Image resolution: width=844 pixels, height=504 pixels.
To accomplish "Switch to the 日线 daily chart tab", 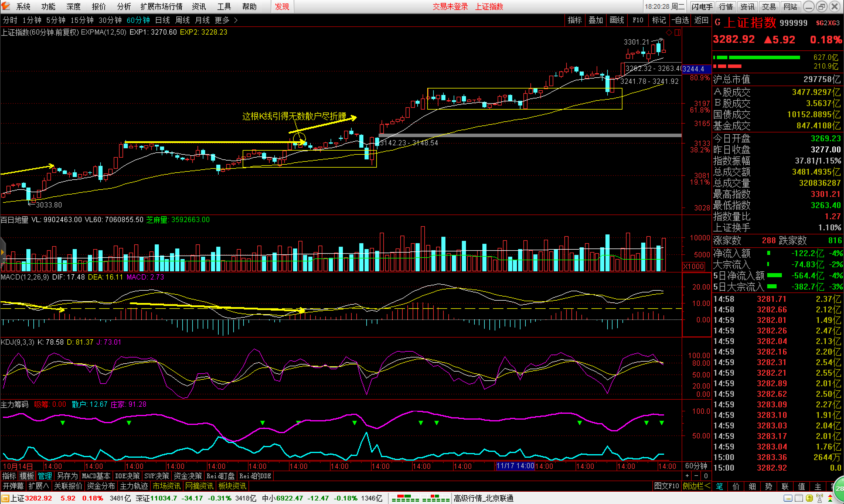I will [x=162, y=21].
